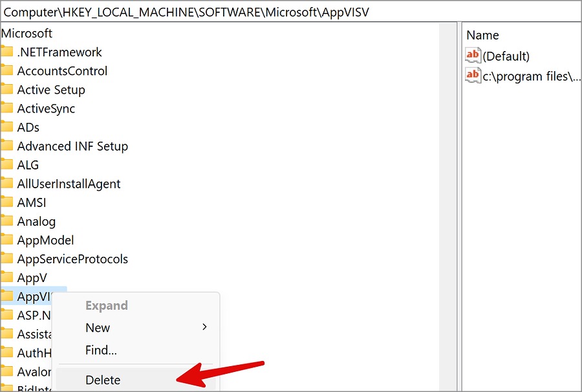Image resolution: width=582 pixels, height=392 pixels.
Task: Click the Avalon folder icon
Action: tap(6, 371)
